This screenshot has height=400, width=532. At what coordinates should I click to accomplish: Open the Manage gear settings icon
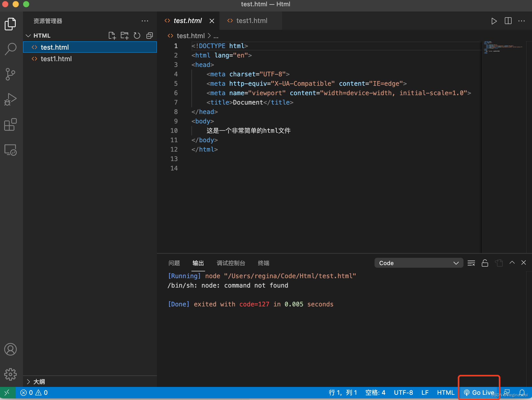[x=10, y=374]
